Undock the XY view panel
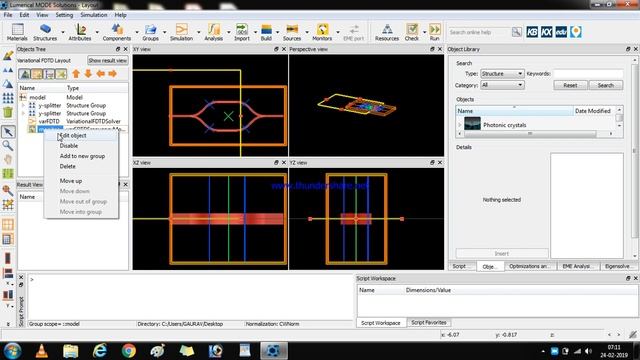 click(x=276, y=49)
